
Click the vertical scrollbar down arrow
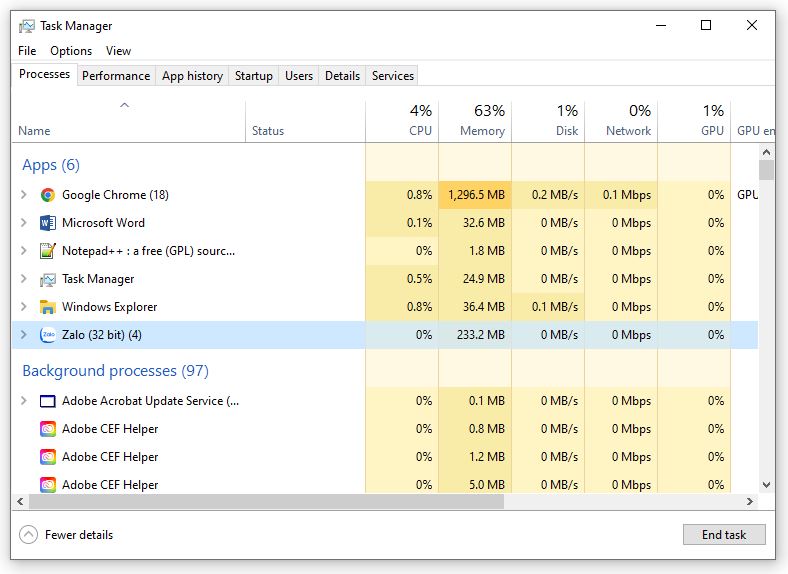click(x=766, y=485)
